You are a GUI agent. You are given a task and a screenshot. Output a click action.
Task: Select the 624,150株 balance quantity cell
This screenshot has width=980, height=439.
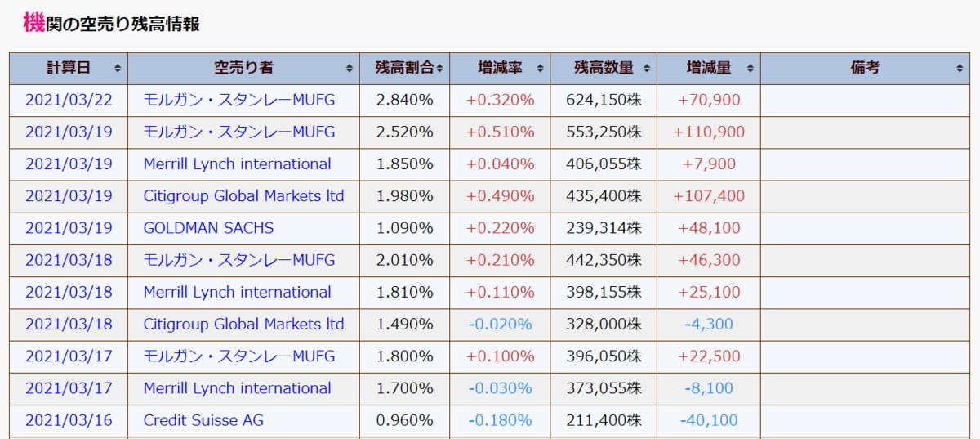pos(604,100)
